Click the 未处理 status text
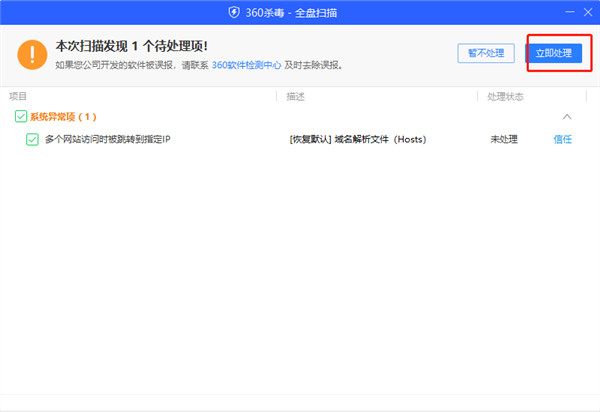The image size is (600, 412). [x=504, y=139]
